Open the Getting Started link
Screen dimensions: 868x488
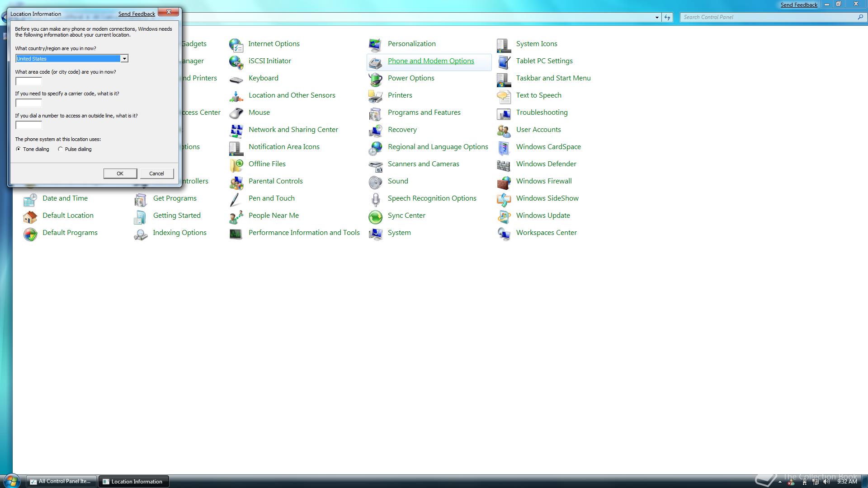pos(177,216)
